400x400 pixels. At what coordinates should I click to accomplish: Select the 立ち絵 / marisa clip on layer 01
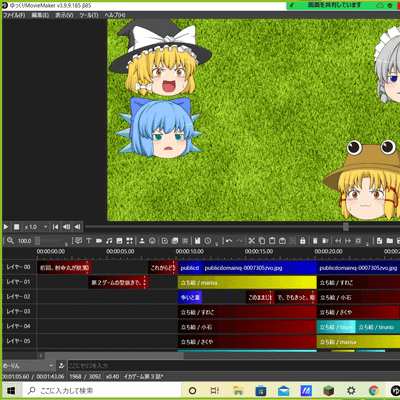[247, 282]
